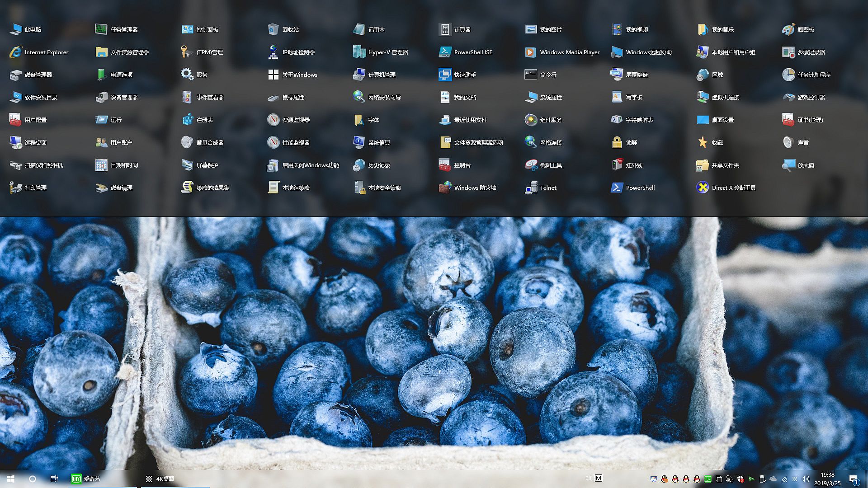
Task: Open the 任务管理器 task manager
Action: 101,29
